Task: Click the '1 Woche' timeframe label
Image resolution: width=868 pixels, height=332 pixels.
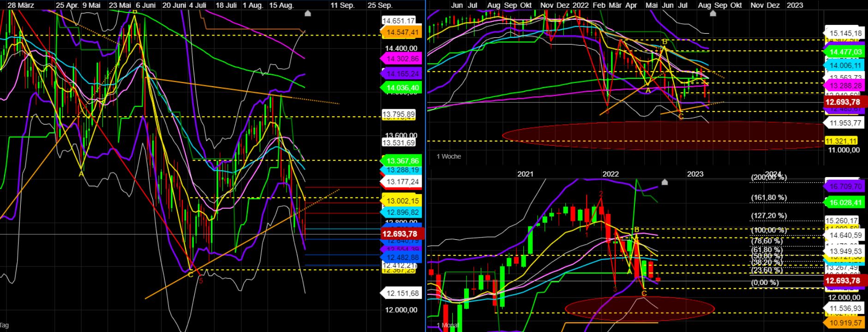Action: tap(449, 156)
